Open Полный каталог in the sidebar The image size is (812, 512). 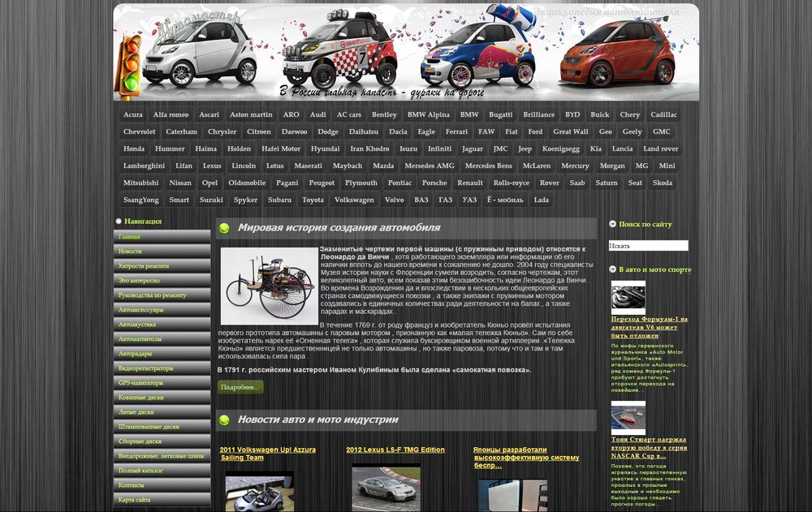[x=162, y=471]
